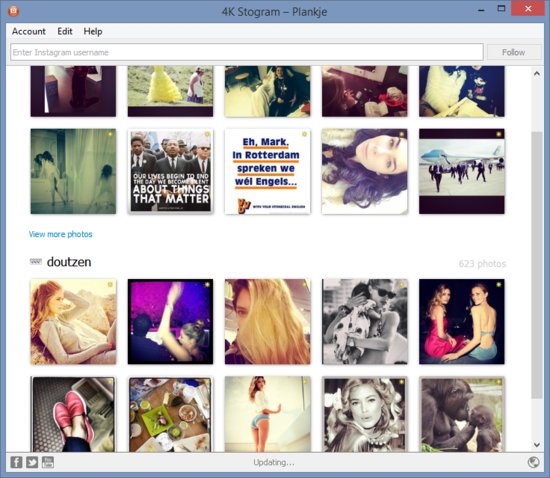The image size is (550, 478).
Task: Click the '623 photos' count label
Action: point(482,263)
